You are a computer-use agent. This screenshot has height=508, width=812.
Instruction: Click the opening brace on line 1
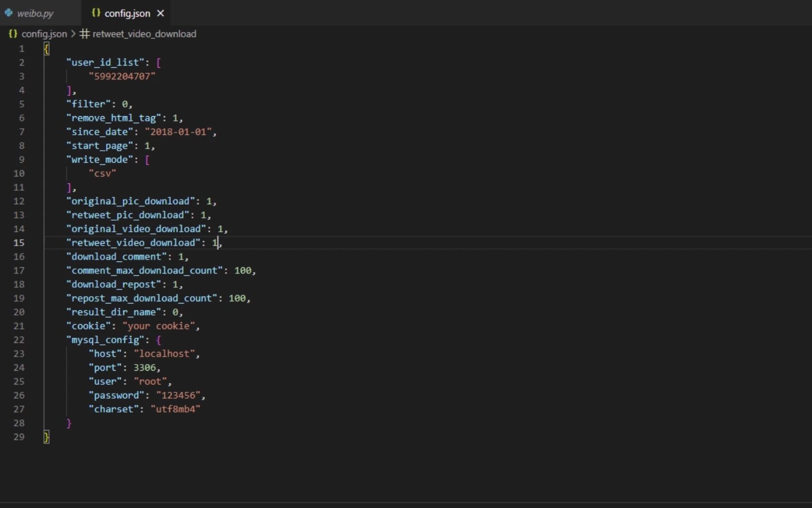coord(47,48)
